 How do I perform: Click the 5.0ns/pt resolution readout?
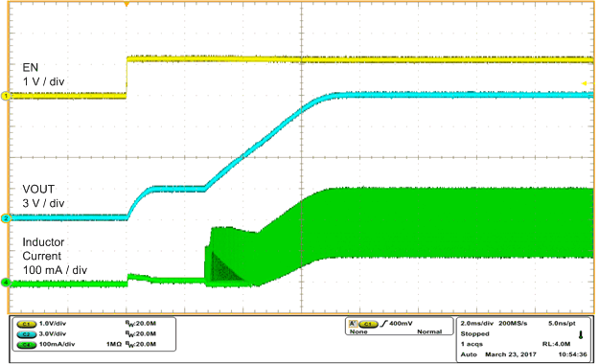pyautogui.click(x=562, y=323)
